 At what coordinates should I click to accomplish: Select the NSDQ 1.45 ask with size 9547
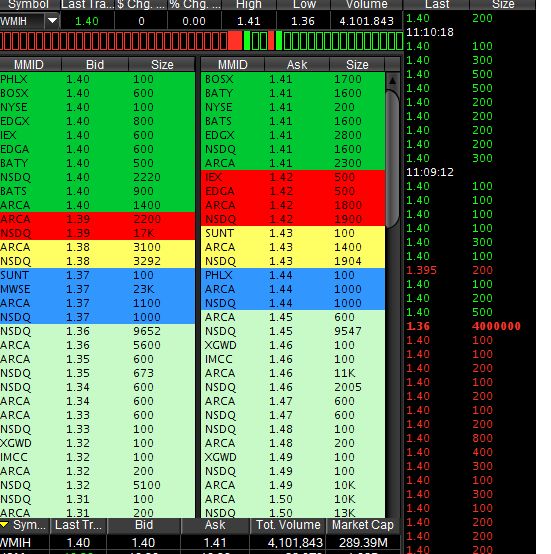point(293,331)
